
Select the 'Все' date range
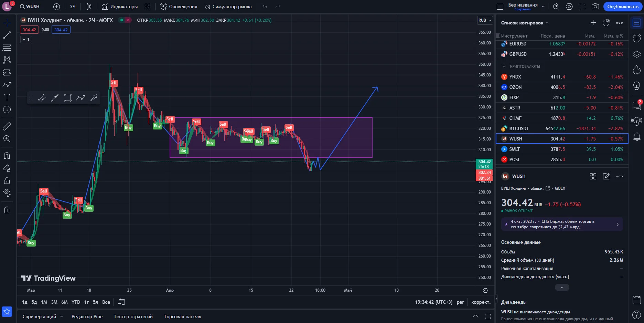click(x=106, y=302)
